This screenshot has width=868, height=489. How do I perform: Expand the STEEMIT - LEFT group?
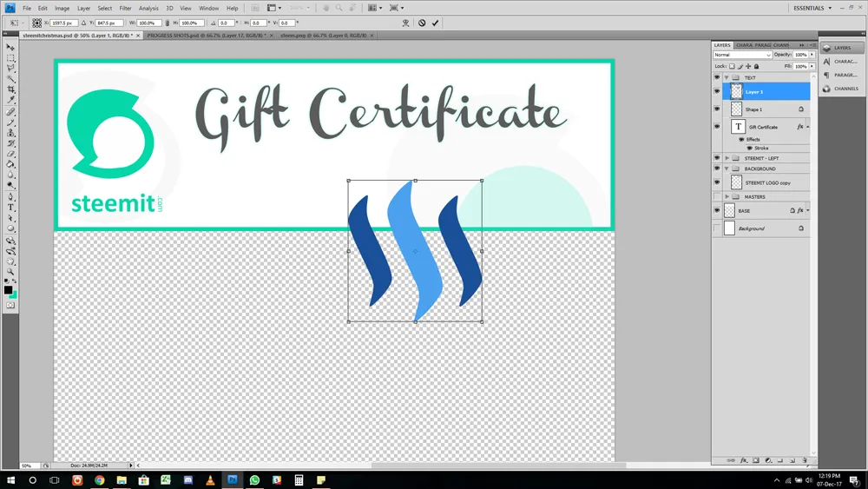click(x=727, y=158)
